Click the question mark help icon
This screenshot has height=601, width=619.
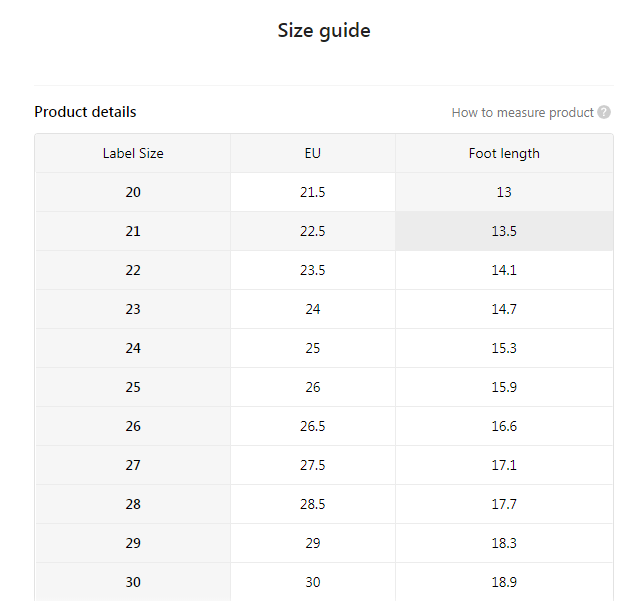tap(604, 113)
